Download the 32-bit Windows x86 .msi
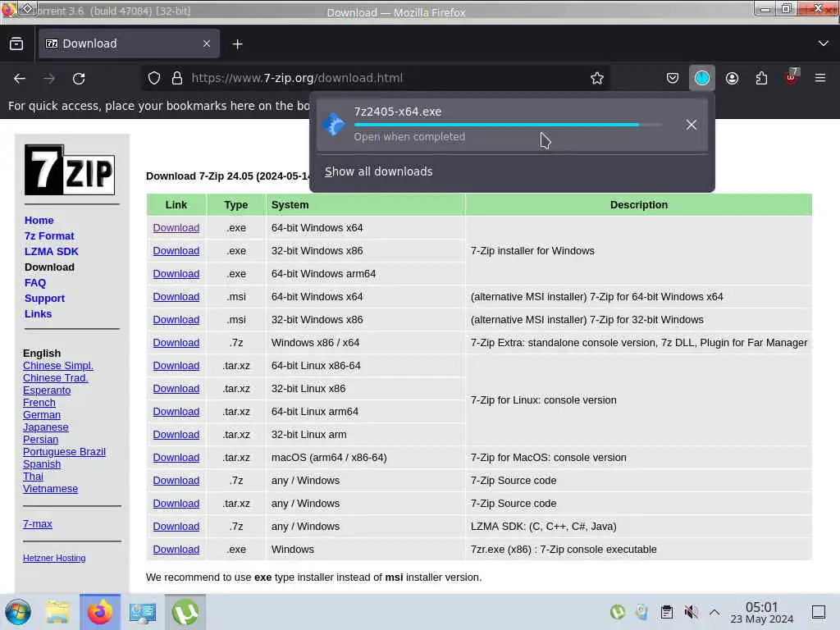 coord(176,320)
